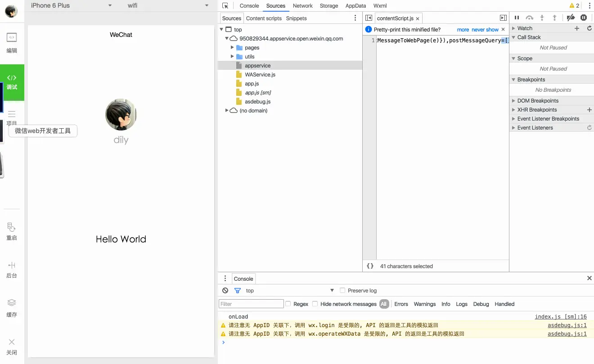Collapse the Scope section

514,58
